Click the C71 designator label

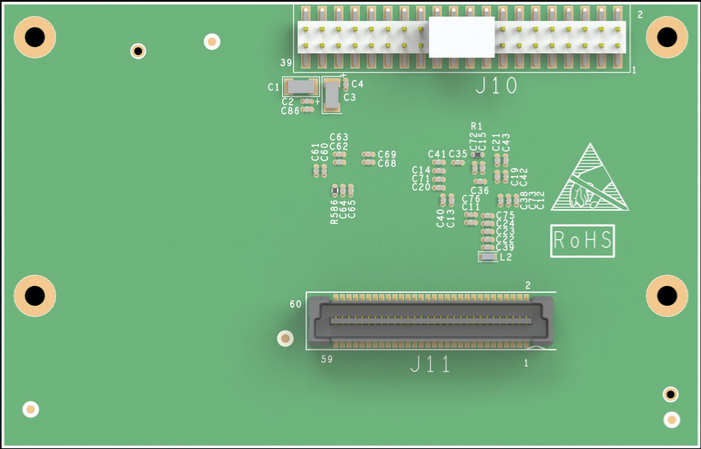point(421,179)
